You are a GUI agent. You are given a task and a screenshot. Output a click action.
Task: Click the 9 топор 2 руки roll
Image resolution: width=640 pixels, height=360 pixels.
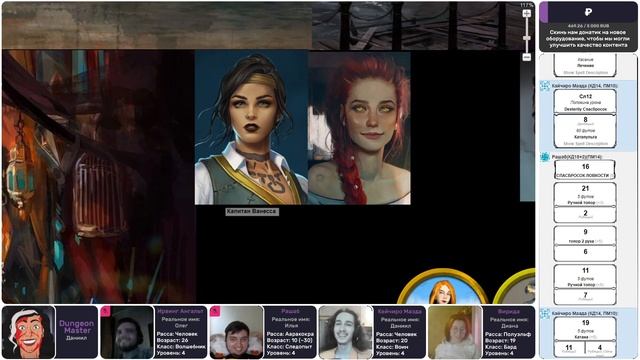coord(585,236)
